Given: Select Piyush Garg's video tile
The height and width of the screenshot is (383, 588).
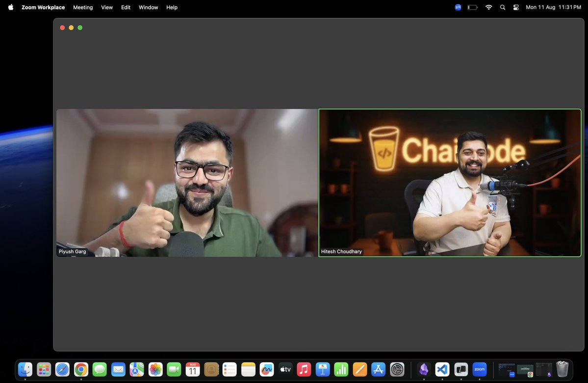Looking at the screenshot, I should tap(187, 183).
